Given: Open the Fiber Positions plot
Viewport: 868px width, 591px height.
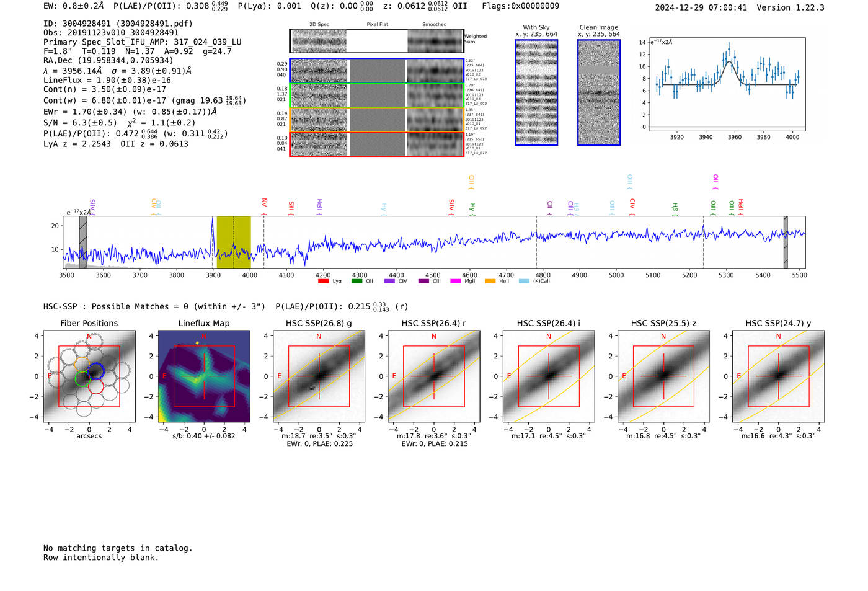Looking at the screenshot, I should (x=89, y=376).
